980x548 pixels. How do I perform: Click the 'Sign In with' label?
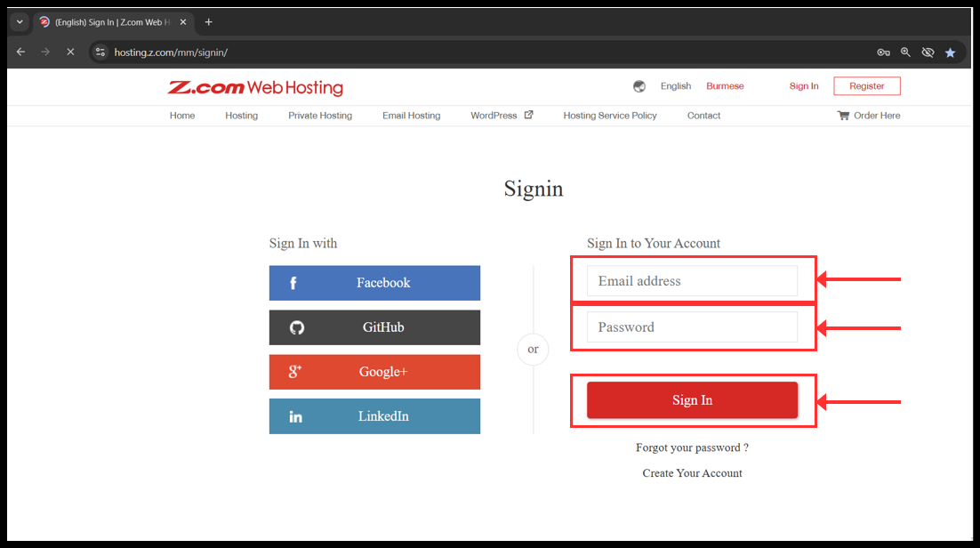pos(303,244)
